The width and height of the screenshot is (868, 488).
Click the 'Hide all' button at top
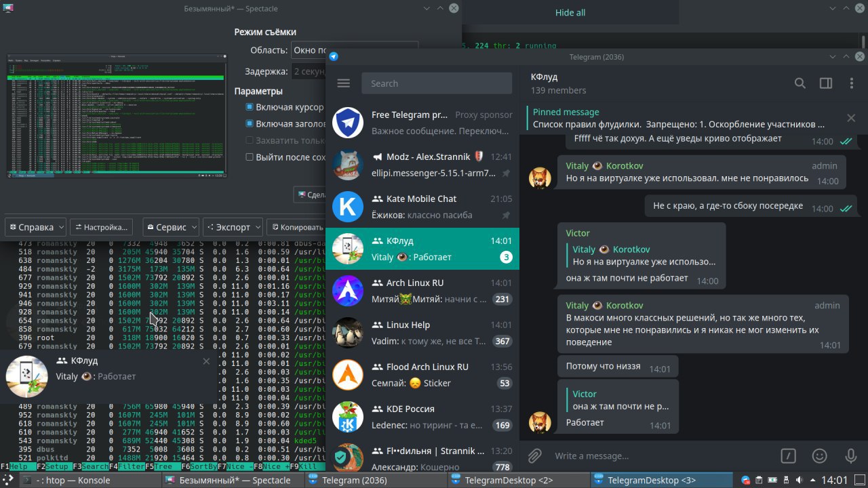(570, 12)
